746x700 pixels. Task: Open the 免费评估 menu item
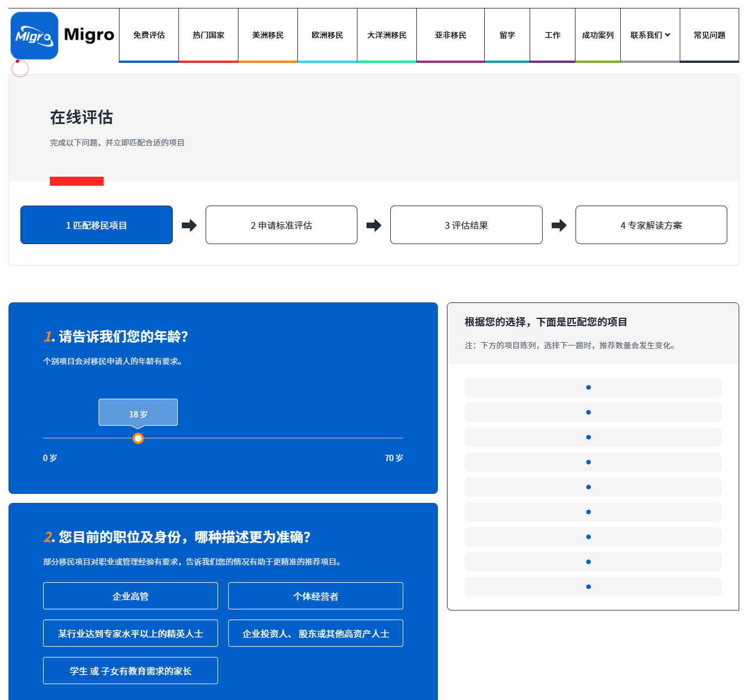point(149,35)
